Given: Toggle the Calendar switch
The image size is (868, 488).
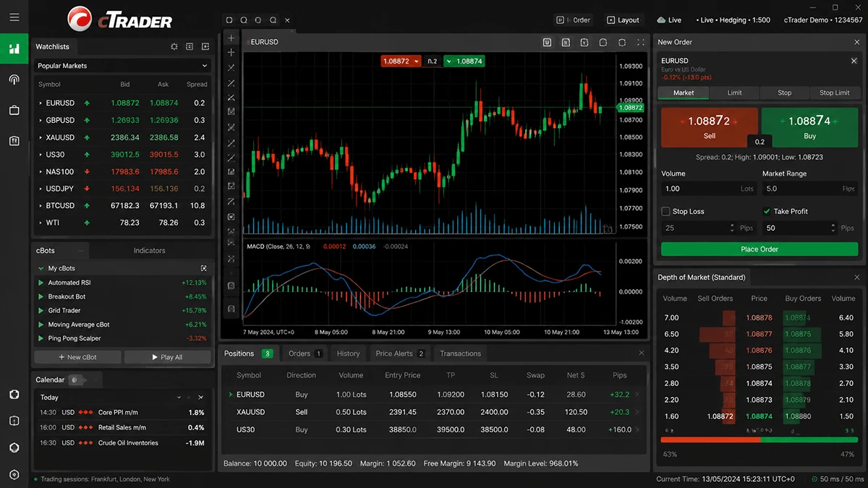Looking at the screenshot, I should [76, 380].
